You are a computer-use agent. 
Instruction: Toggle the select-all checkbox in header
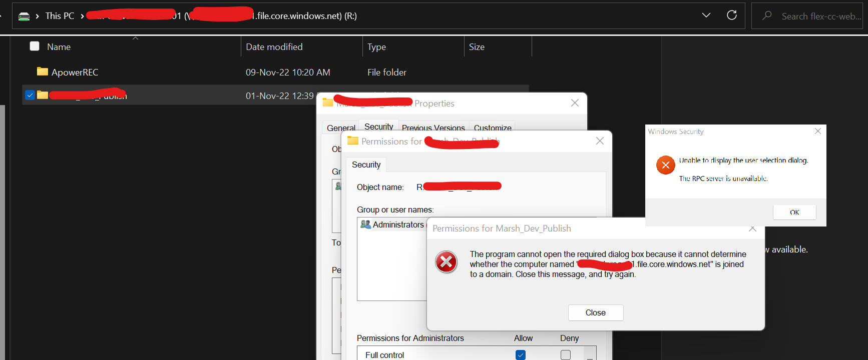tap(35, 46)
